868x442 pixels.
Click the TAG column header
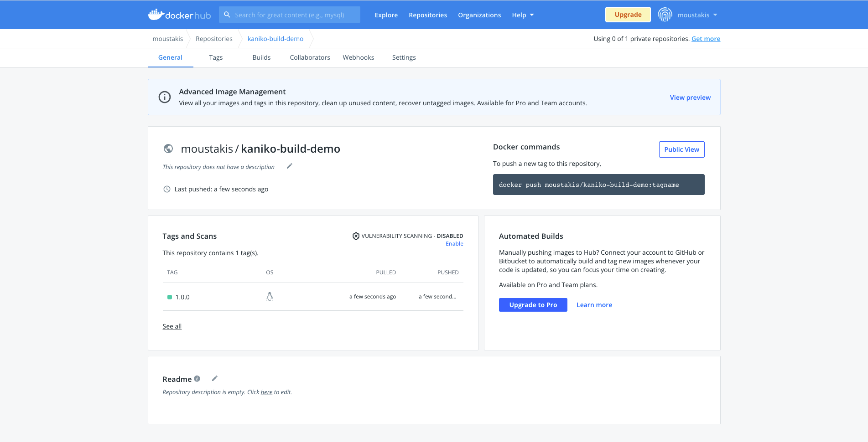click(x=172, y=272)
